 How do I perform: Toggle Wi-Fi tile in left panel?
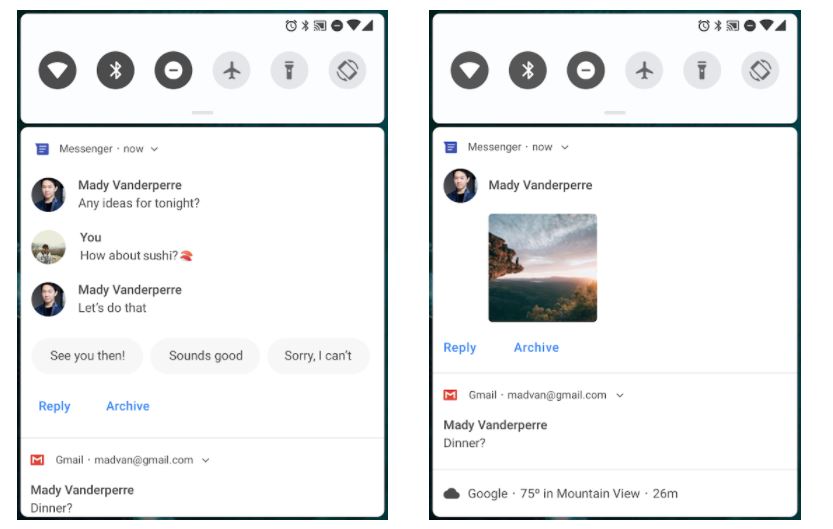tap(57, 70)
